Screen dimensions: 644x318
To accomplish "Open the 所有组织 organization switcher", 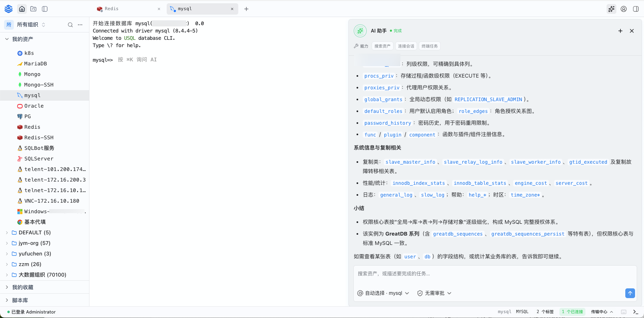I will click(x=25, y=25).
